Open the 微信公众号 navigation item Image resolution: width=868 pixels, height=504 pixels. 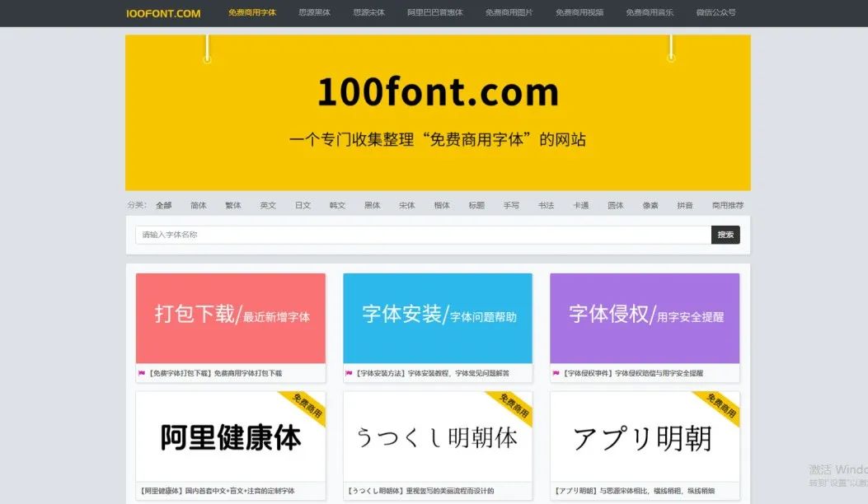point(716,13)
